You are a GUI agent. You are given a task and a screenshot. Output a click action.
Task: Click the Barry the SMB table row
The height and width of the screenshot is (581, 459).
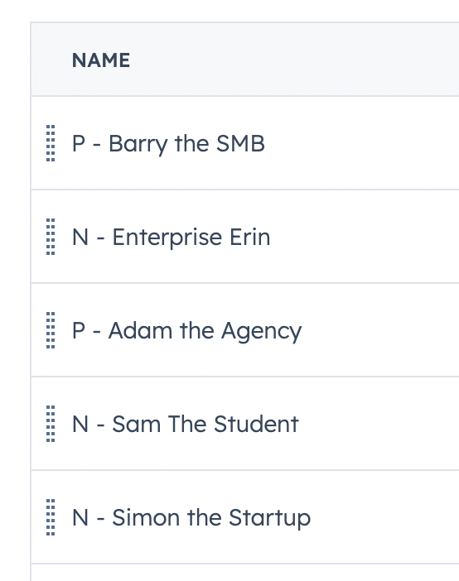click(245, 143)
